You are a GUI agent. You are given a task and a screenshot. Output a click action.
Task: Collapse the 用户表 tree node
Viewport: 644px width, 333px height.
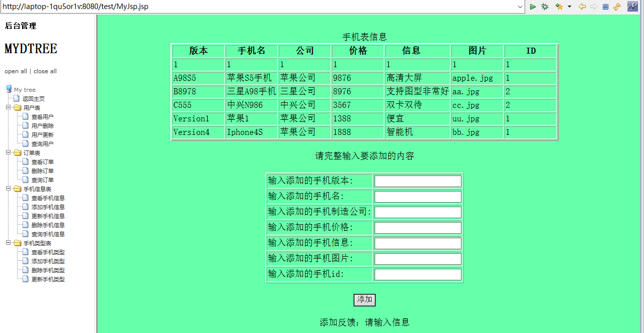click(x=8, y=107)
